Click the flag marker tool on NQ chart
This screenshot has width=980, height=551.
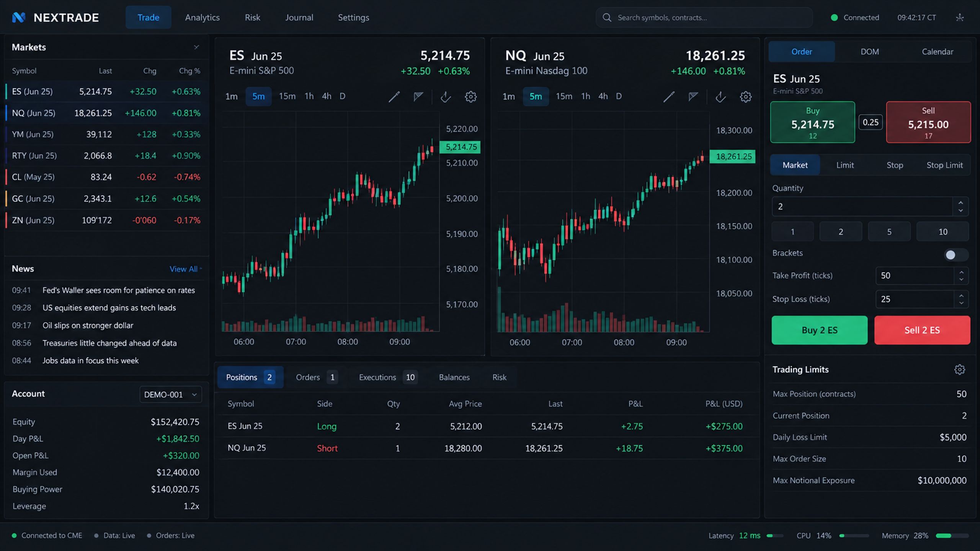click(693, 96)
